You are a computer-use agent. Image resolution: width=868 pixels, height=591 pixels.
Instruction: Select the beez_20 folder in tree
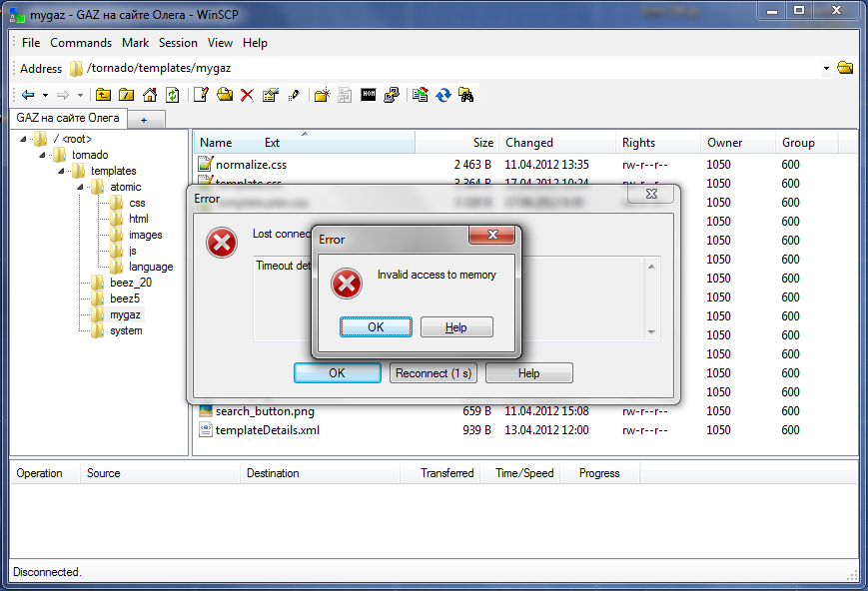130,283
